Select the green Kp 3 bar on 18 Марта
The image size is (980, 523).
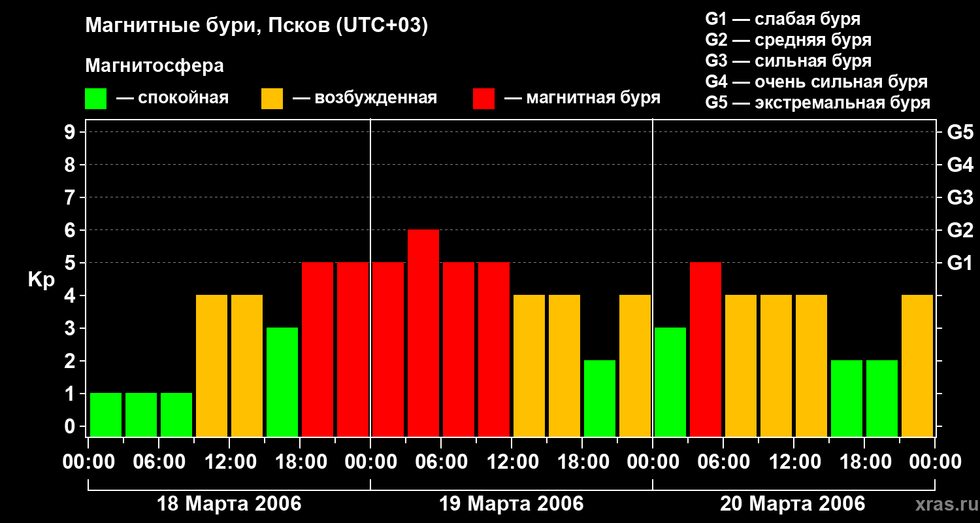[282, 382]
